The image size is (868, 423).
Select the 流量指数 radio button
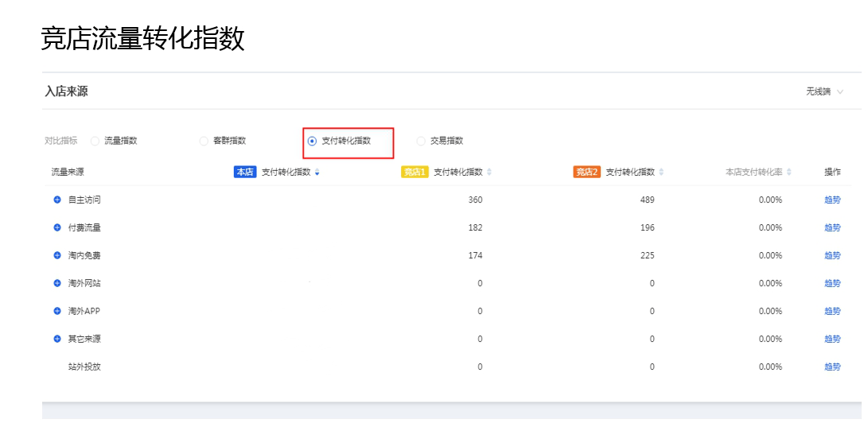(95, 142)
